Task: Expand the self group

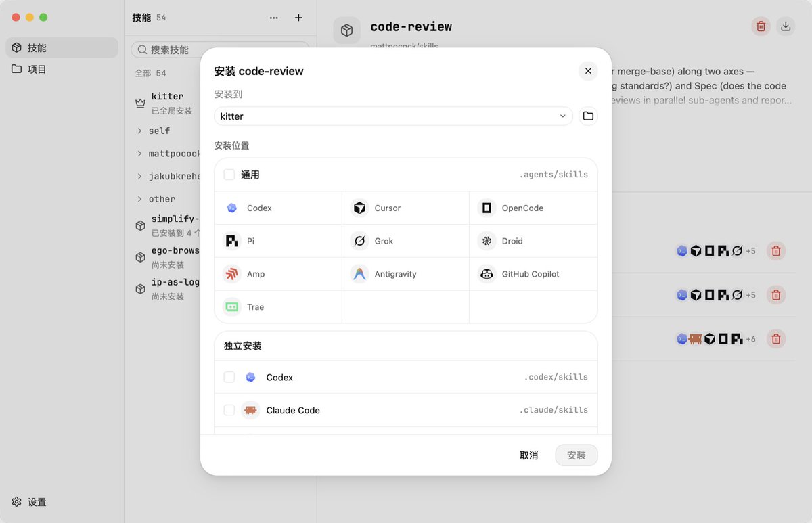Action: (139, 131)
